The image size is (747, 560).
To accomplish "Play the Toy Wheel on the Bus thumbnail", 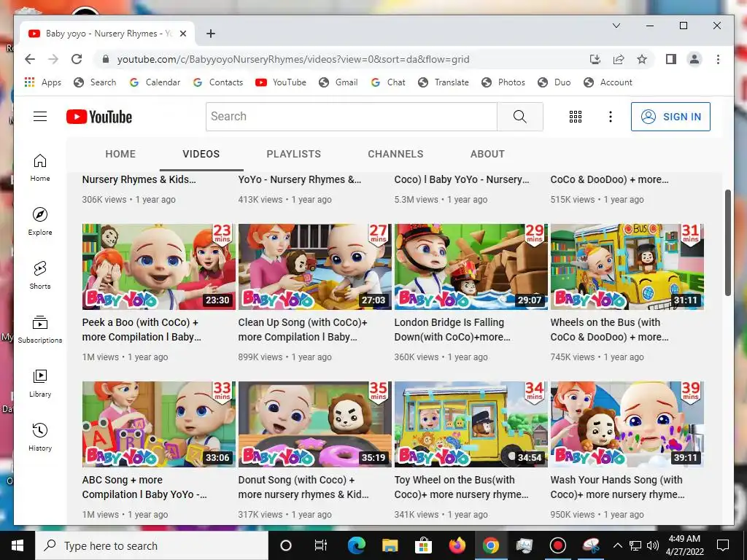I will [471, 424].
